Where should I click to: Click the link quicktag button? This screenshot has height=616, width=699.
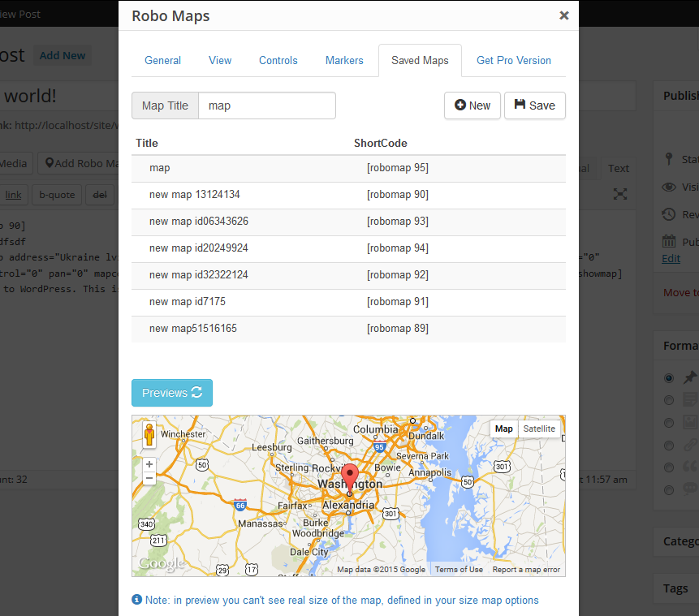[x=13, y=195]
